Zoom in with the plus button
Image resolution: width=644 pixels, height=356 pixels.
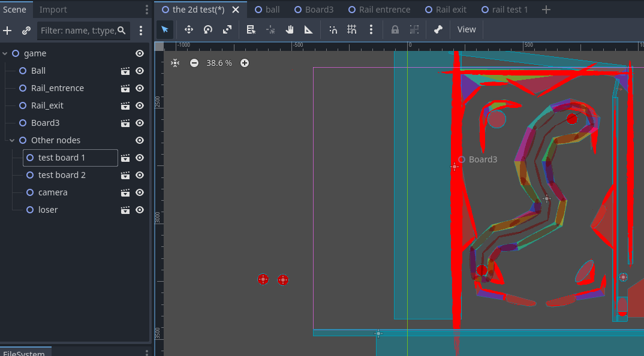click(245, 63)
